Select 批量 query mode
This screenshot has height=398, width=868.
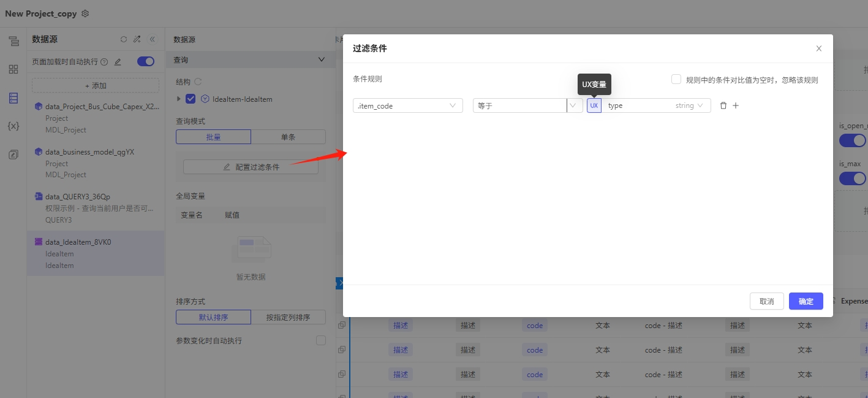(x=213, y=137)
